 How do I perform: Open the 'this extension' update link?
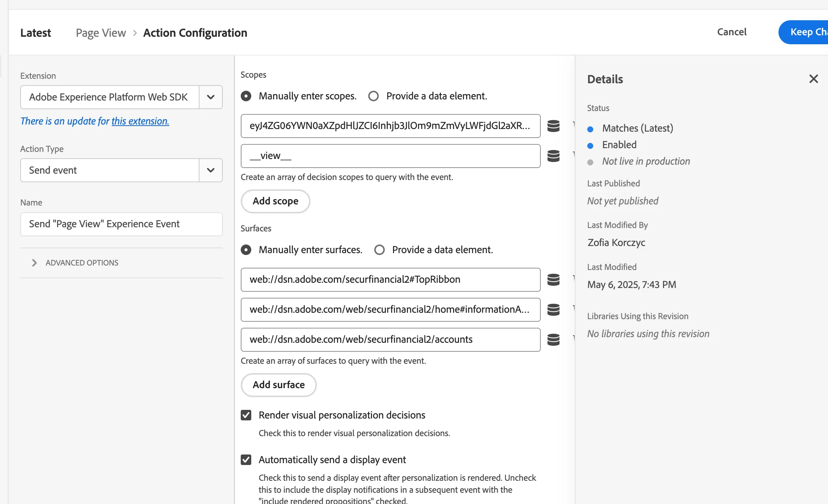[140, 121]
